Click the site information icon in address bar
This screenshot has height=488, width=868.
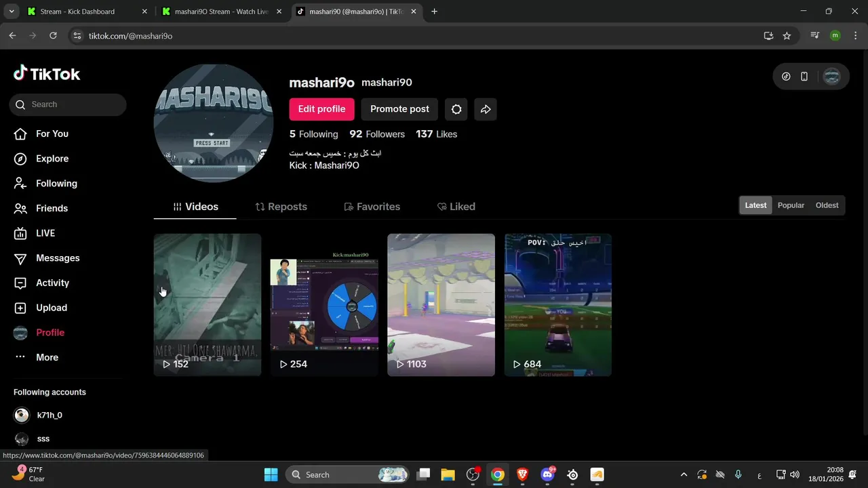point(77,36)
